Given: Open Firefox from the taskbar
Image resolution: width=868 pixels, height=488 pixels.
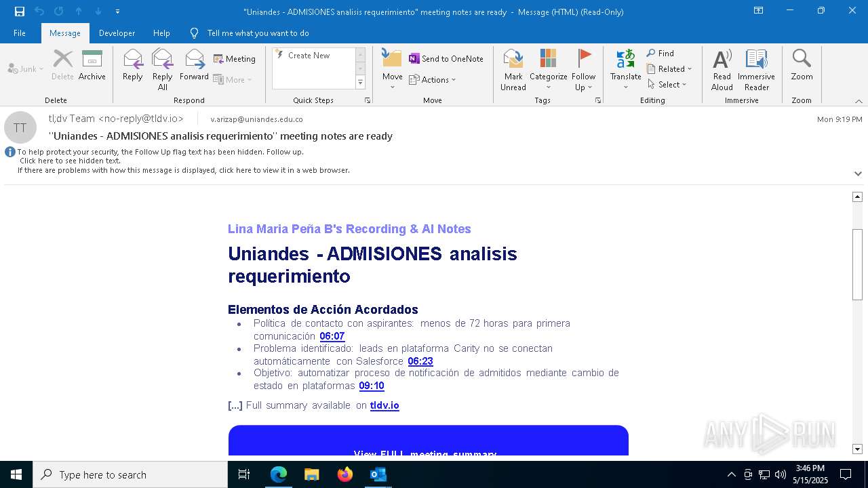Looking at the screenshot, I should 345,474.
